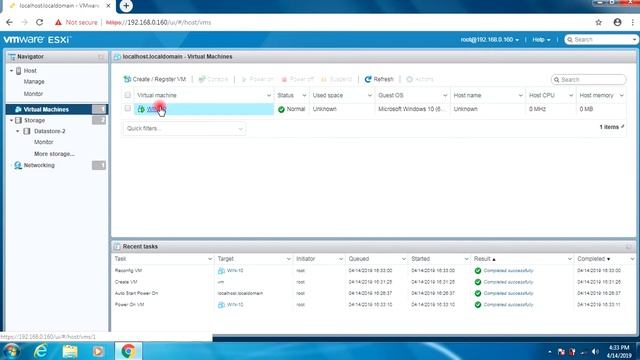640x360 pixels.
Task: Click the browser Back arrow
Action: [9, 22]
